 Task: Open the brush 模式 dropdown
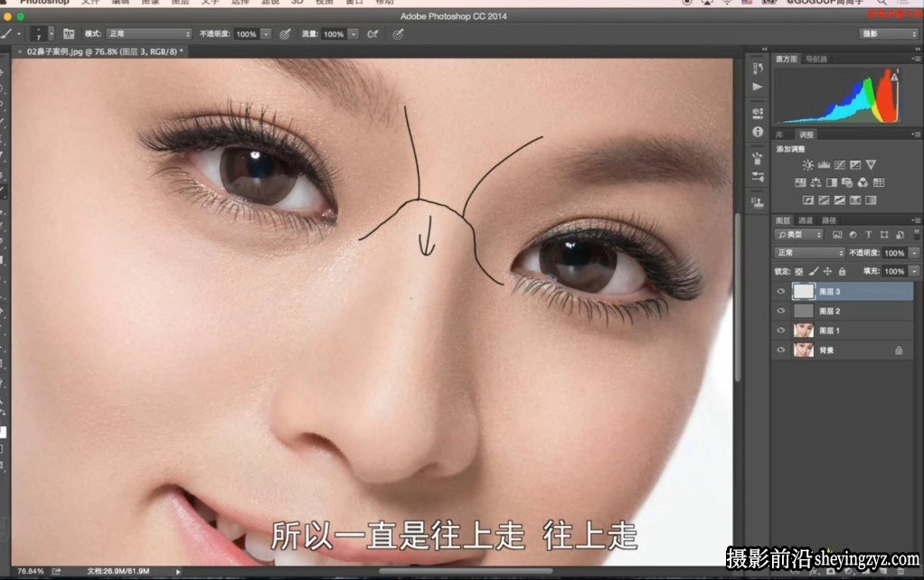point(150,34)
